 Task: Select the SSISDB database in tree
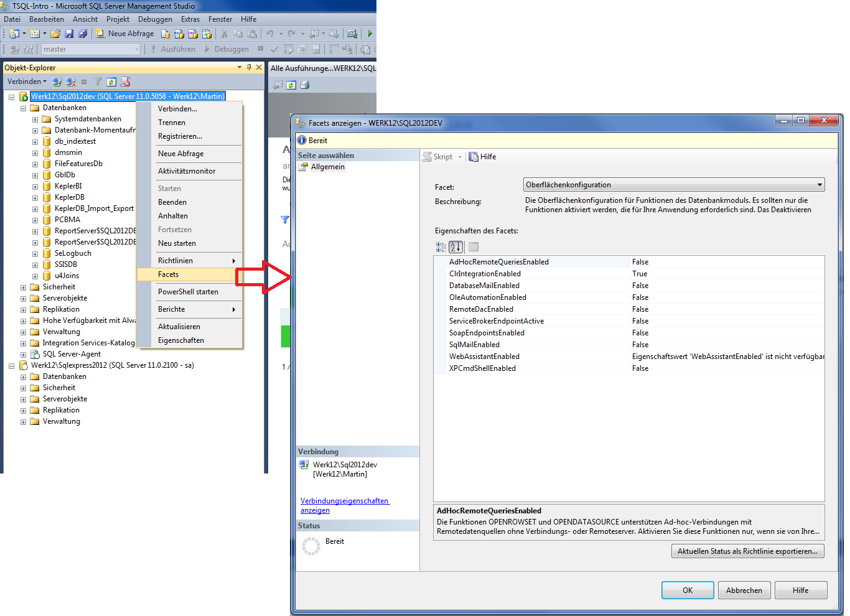coord(66,264)
